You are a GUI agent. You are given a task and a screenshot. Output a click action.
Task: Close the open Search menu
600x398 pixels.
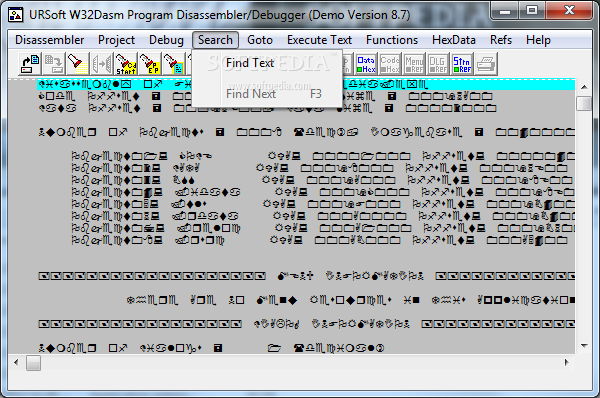(215, 40)
